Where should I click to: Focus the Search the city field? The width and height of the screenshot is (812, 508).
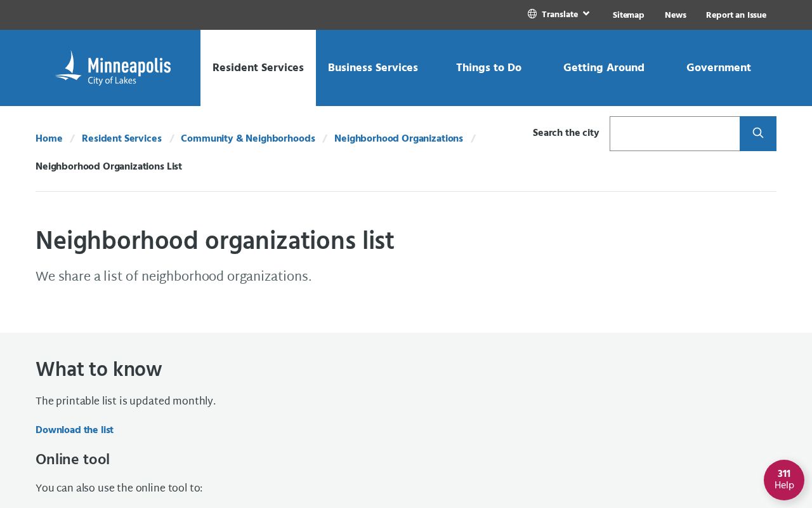pos(674,133)
